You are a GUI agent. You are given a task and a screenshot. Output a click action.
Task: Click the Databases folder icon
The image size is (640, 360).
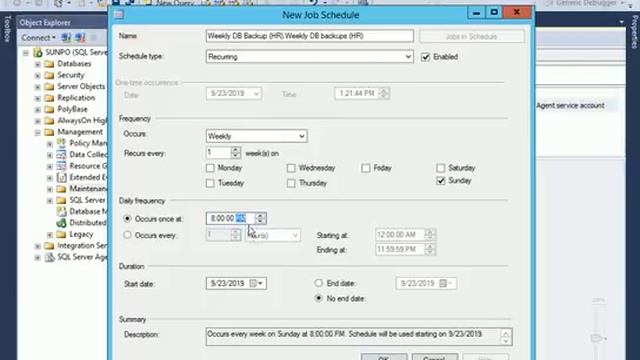click(x=49, y=64)
